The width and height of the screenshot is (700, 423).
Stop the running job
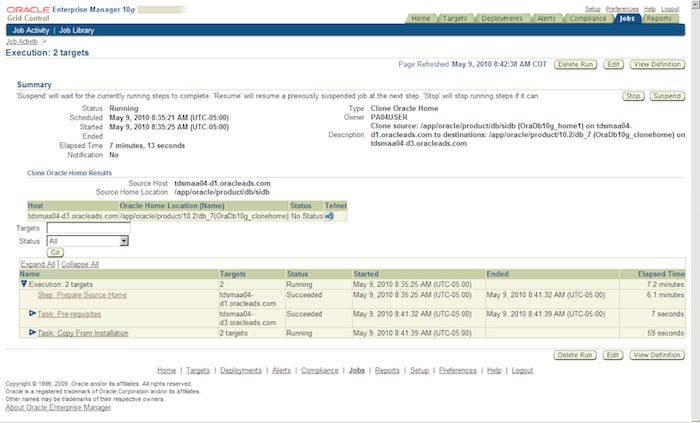(x=633, y=96)
